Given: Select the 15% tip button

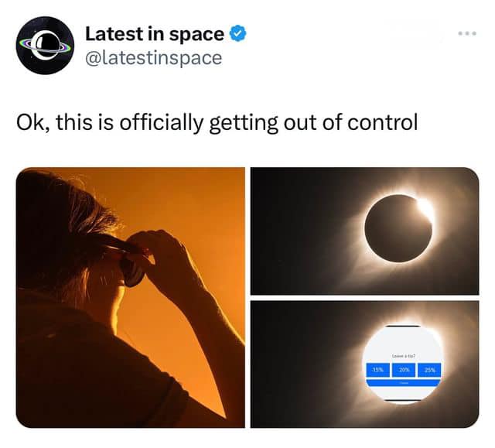Looking at the screenshot, I should pyautogui.click(x=377, y=370).
